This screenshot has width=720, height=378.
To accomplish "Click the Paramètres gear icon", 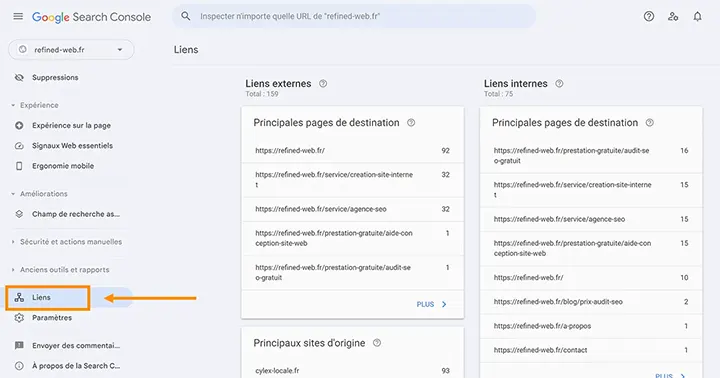I will (x=19, y=318).
